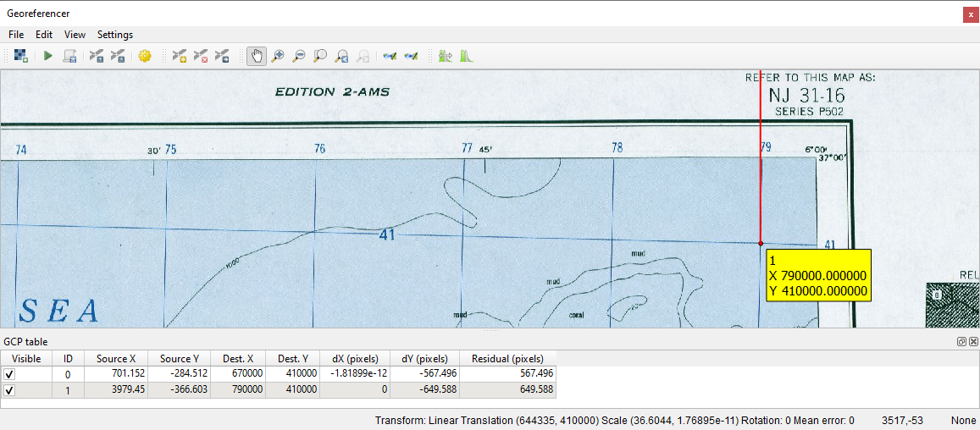
Task: Start georeferencing with the green play icon
Action: click(x=48, y=56)
